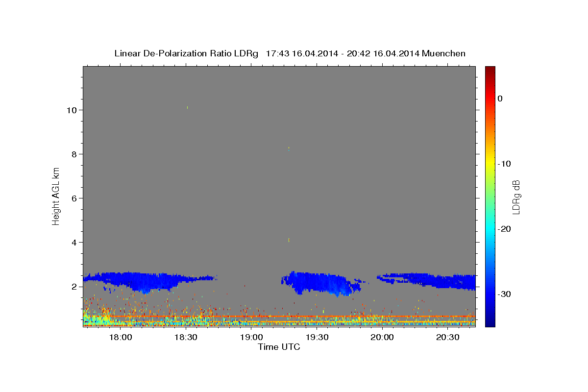Viewport: 588px width, 392px height.
Task: Click the colorbar value 0
Action: 500,98
